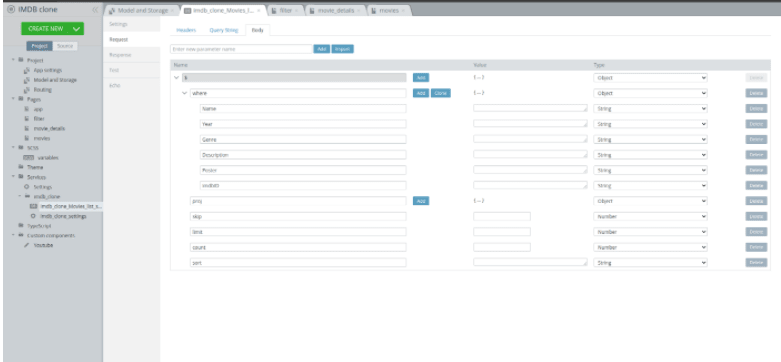This screenshot has height=362, width=781.
Task: Collapse the Services folder
Action: click(x=13, y=177)
